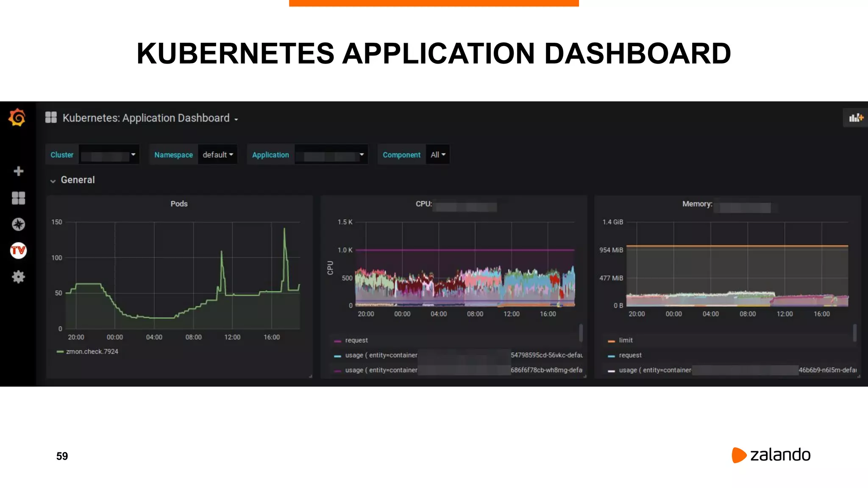Toggle the request series in CPU legend

[356, 340]
